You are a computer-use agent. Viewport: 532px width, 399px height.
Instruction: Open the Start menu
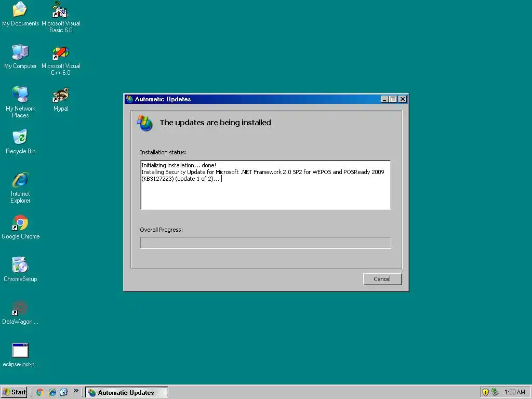14,392
